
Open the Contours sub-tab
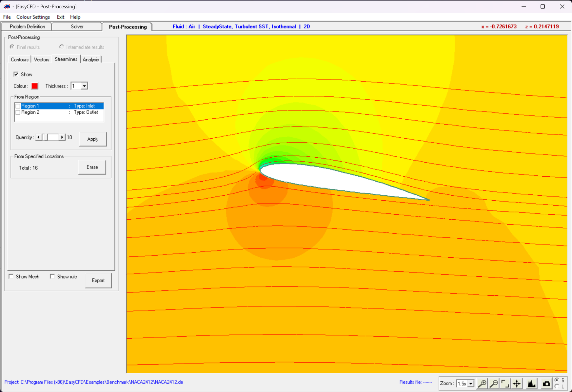click(x=20, y=60)
